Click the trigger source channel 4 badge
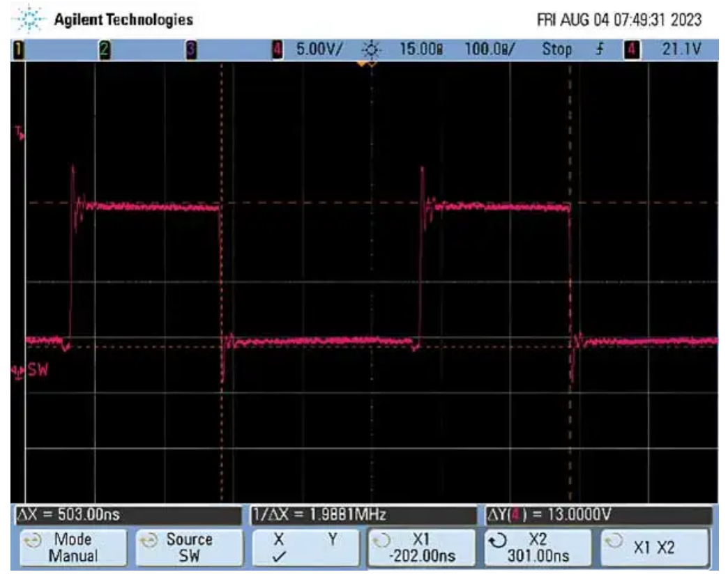The width and height of the screenshot is (728, 579). (x=632, y=49)
